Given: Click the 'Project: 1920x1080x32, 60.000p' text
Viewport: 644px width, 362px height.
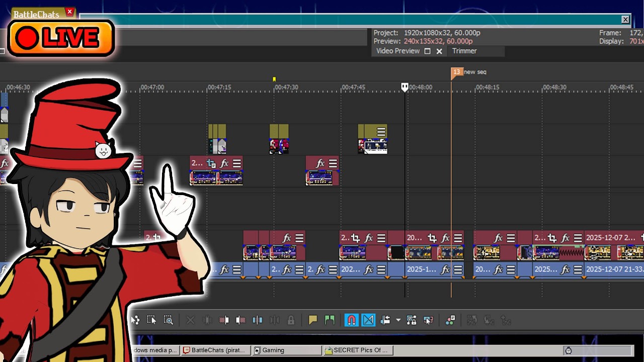Looking at the screenshot, I should click(427, 33).
